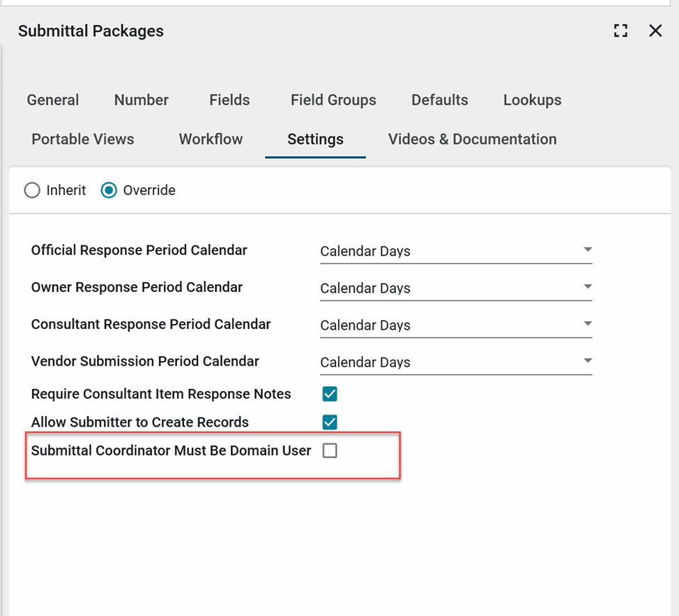Screen dimensions: 679x616
Task: Expand the Submittal Packages panel to fullscreen
Action: [x=620, y=31]
